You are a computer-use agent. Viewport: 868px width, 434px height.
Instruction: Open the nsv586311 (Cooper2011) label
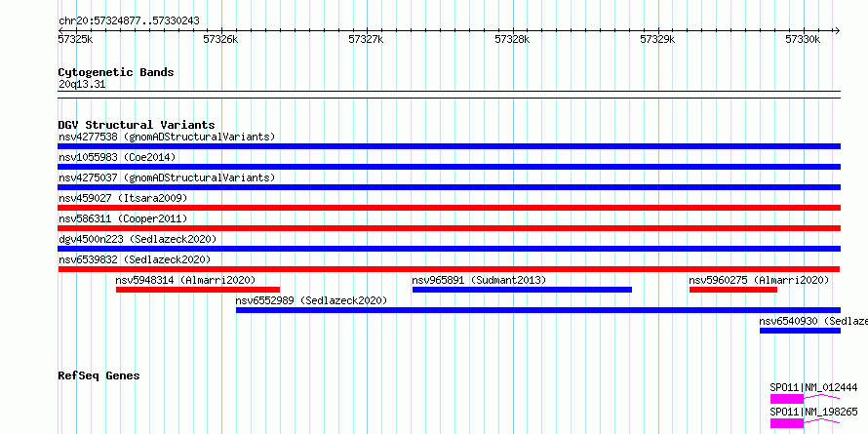(123, 218)
